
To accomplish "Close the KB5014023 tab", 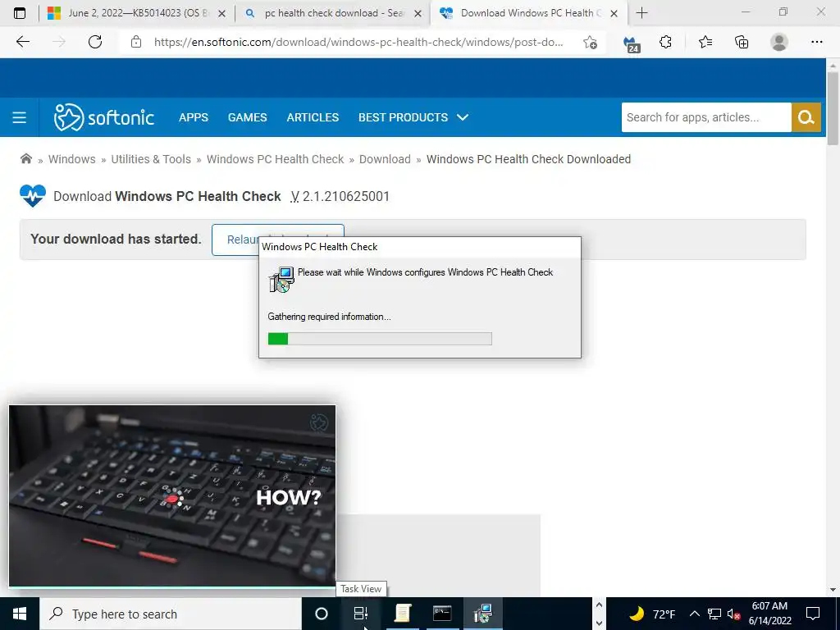I will (221, 14).
